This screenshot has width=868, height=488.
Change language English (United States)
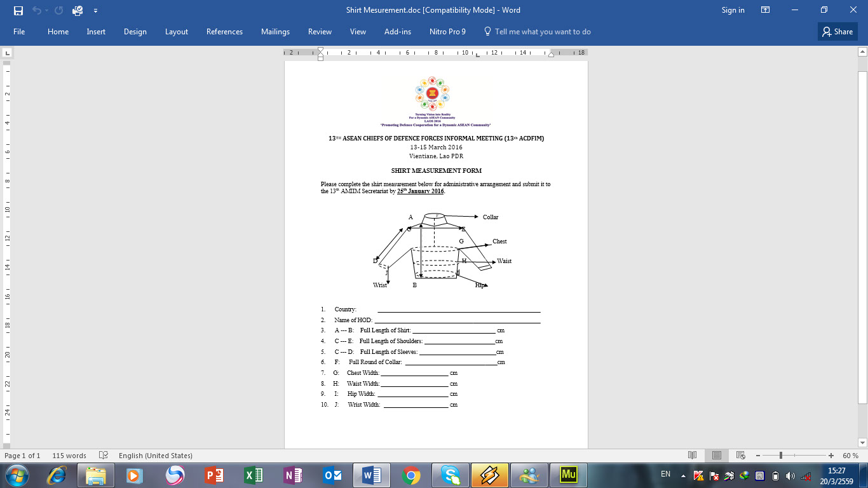point(156,456)
